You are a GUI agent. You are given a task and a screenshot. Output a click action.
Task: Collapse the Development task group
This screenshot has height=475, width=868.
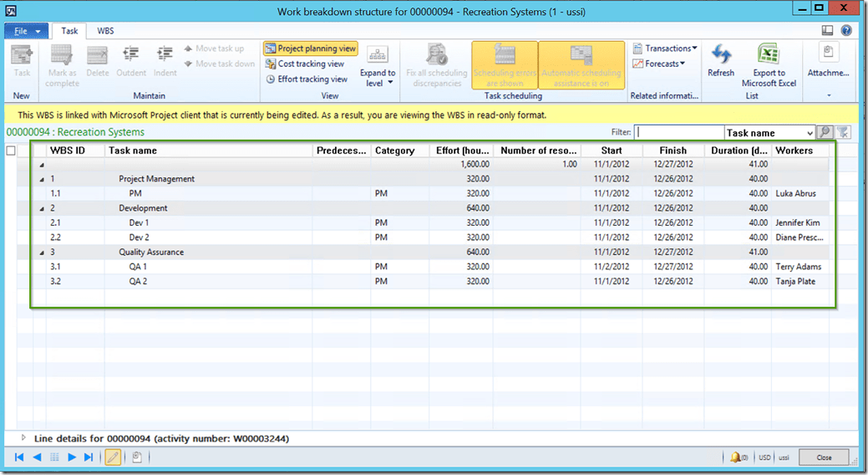coord(42,208)
